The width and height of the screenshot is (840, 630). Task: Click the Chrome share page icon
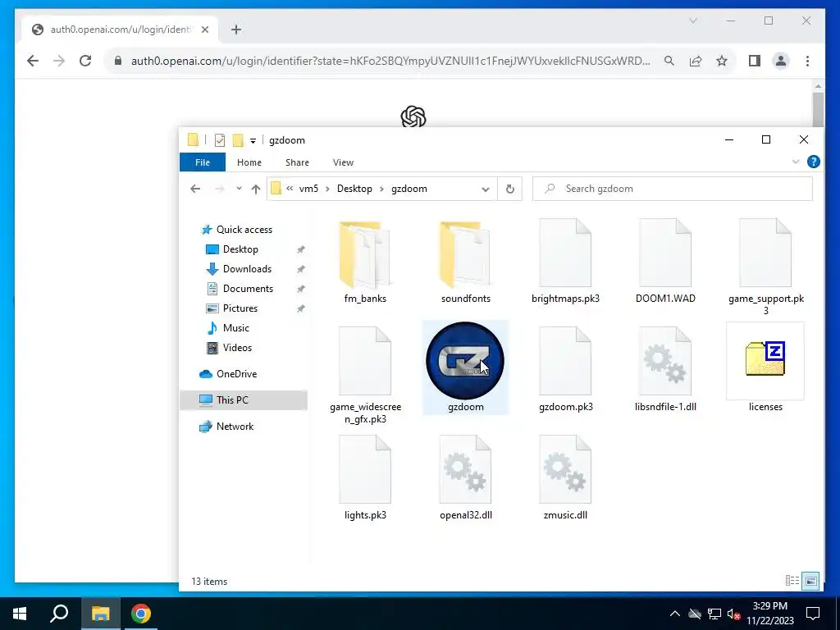(696, 61)
